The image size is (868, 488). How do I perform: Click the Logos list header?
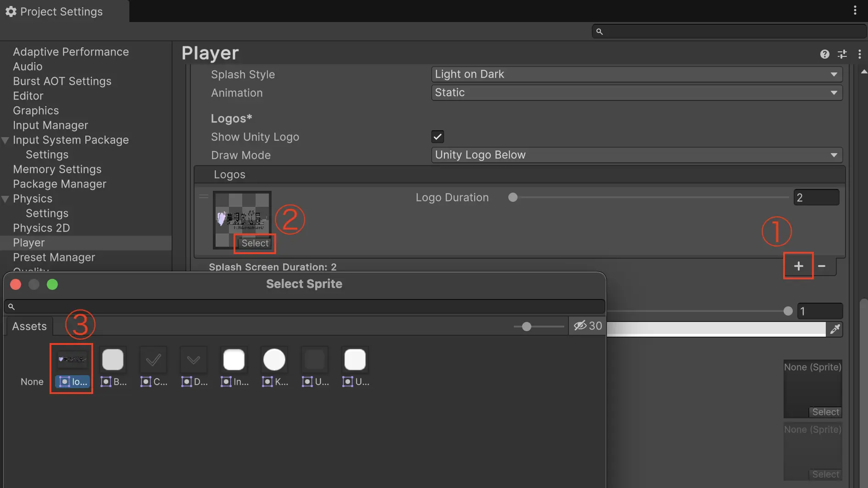click(519, 175)
